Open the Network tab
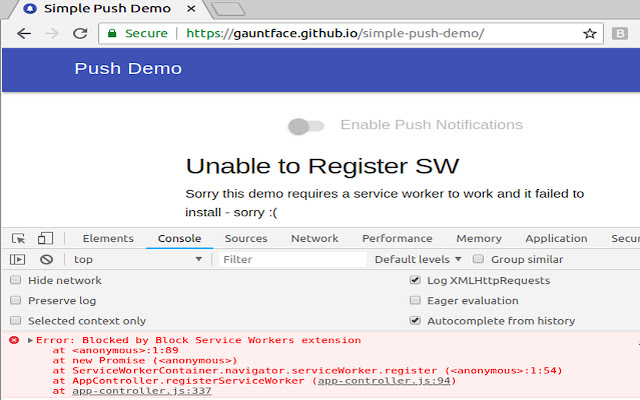 tap(315, 238)
